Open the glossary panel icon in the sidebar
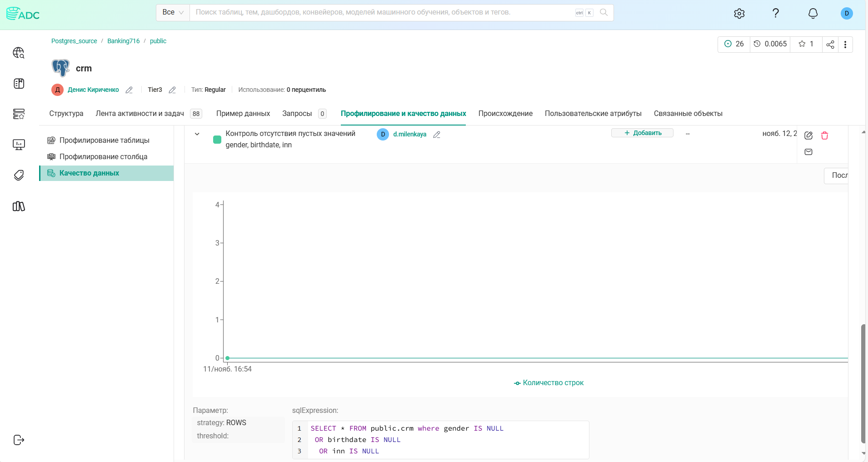The image size is (868, 462). coord(19,84)
